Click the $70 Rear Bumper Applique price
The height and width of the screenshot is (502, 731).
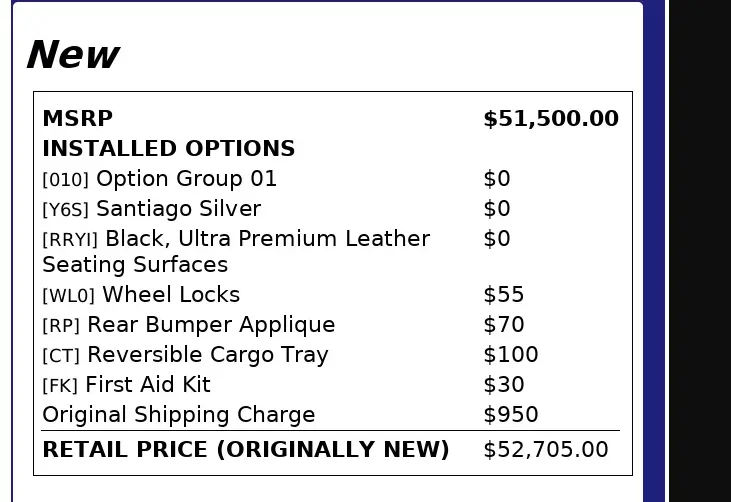tap(503, 324)
